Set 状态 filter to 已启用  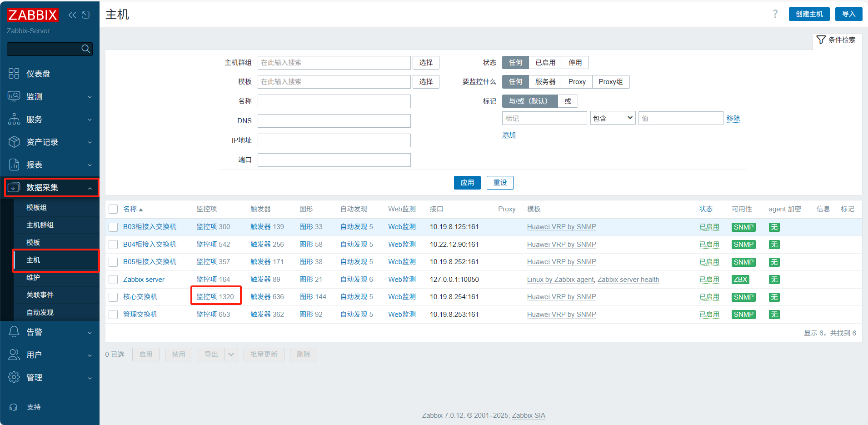point(545,62)
